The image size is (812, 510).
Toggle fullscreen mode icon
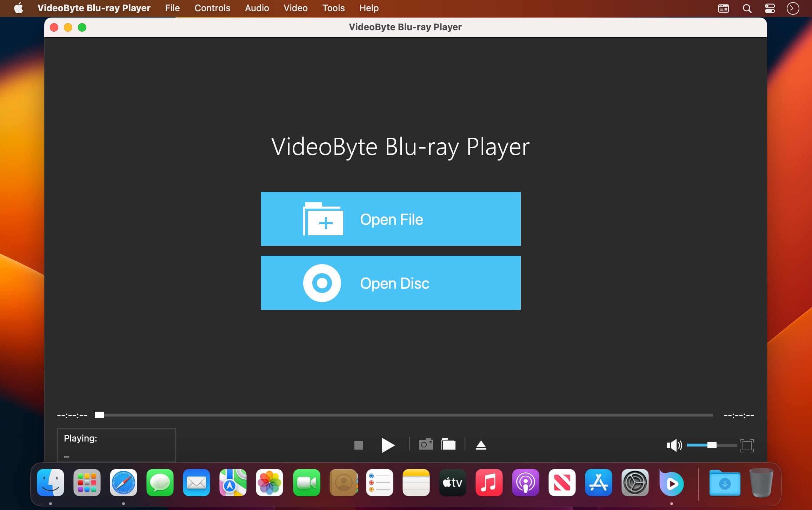click(x=747, y=445)
